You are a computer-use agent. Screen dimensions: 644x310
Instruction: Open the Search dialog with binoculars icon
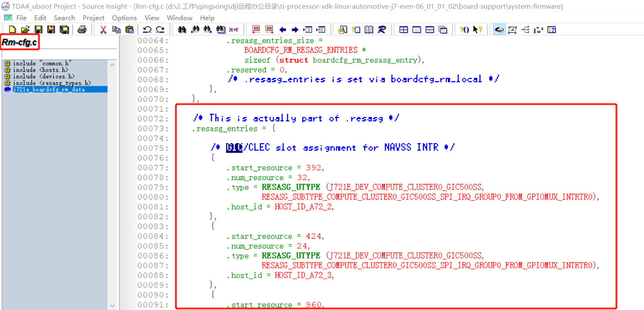coord(182,29)
